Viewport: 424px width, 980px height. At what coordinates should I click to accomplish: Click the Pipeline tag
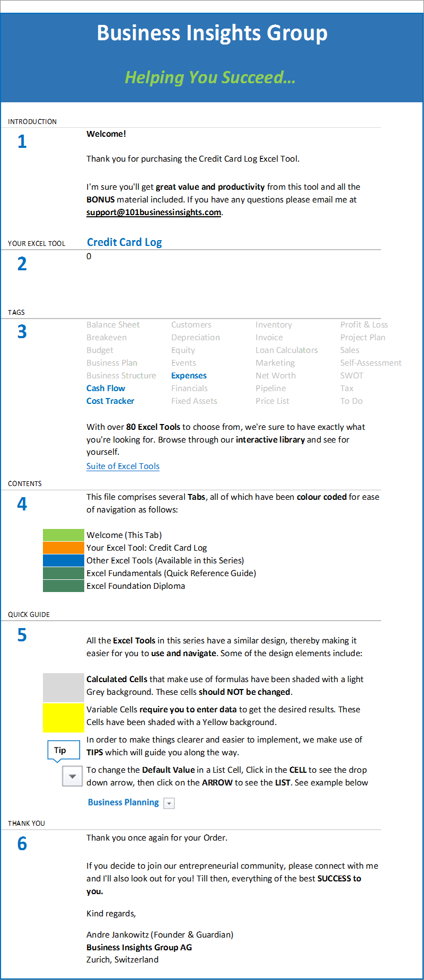click(271, 388)
